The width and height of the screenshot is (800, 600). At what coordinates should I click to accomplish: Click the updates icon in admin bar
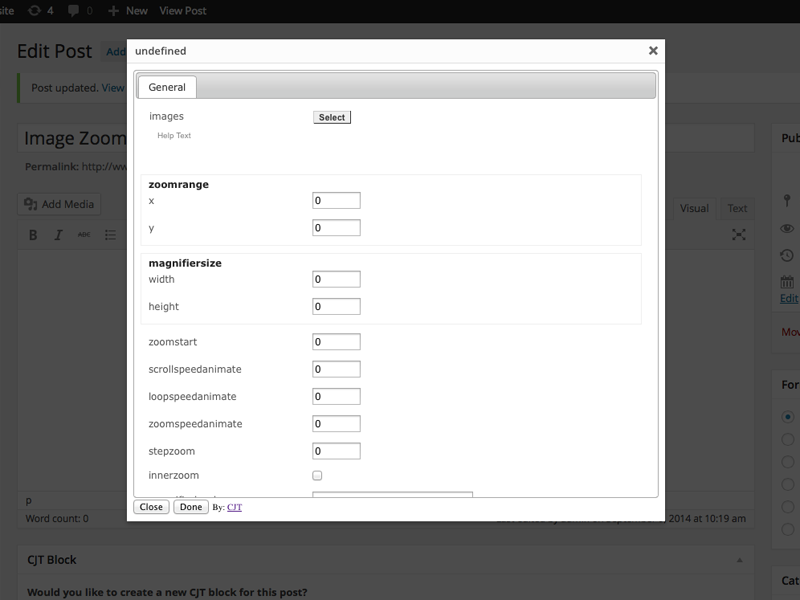tap(35, 10)
